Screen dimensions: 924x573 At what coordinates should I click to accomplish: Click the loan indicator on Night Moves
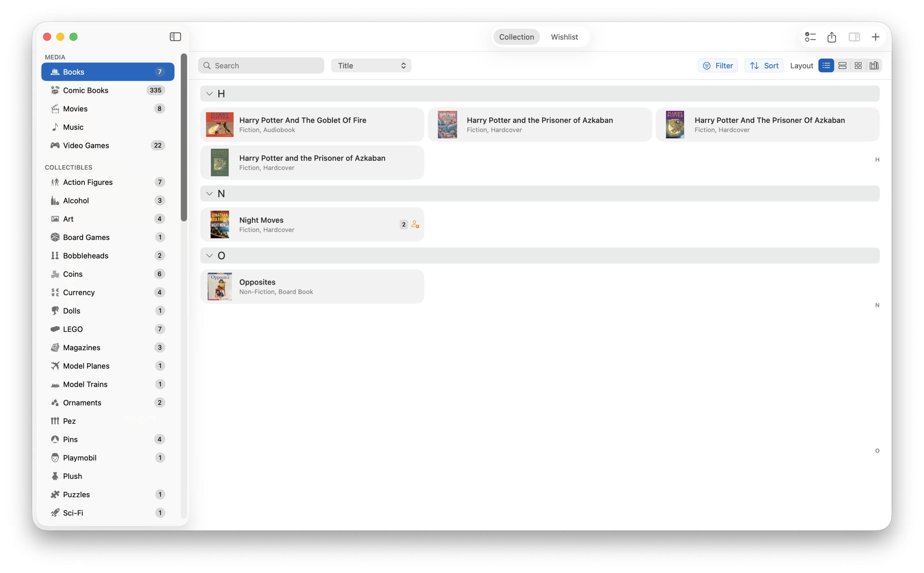[415, 224]
